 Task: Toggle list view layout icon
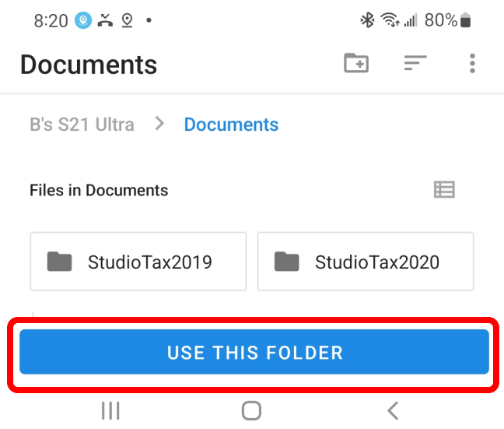444,189
